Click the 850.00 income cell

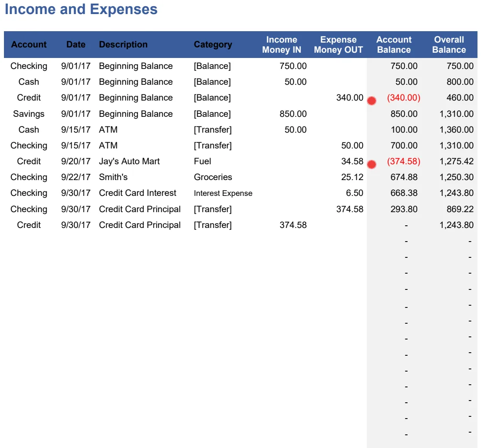(x=293, y=114)
